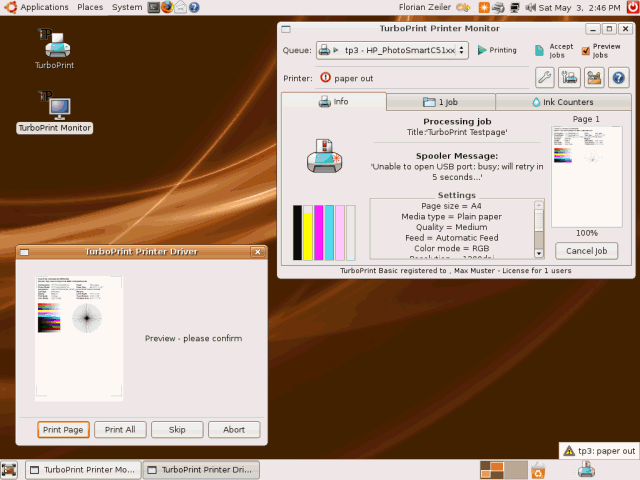Click the test page preview in Printer Driver
This screenshot has width=640, height=480.
point(79,338)
